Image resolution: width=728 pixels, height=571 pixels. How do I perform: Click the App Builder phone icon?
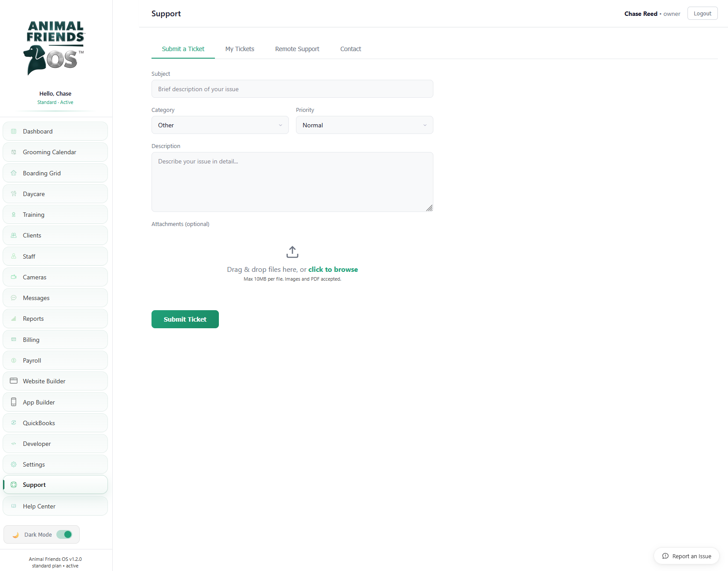coord(14,402)
